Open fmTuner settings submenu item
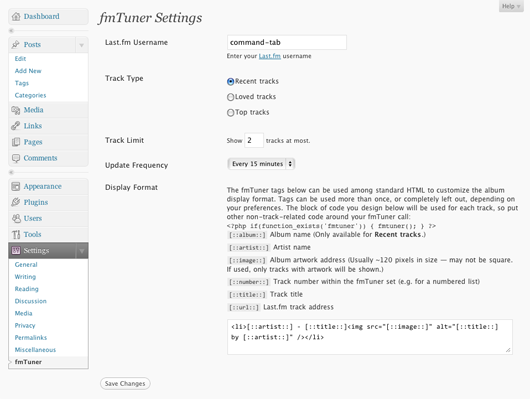This screenshot has width=530, height=399. [28, 362]
